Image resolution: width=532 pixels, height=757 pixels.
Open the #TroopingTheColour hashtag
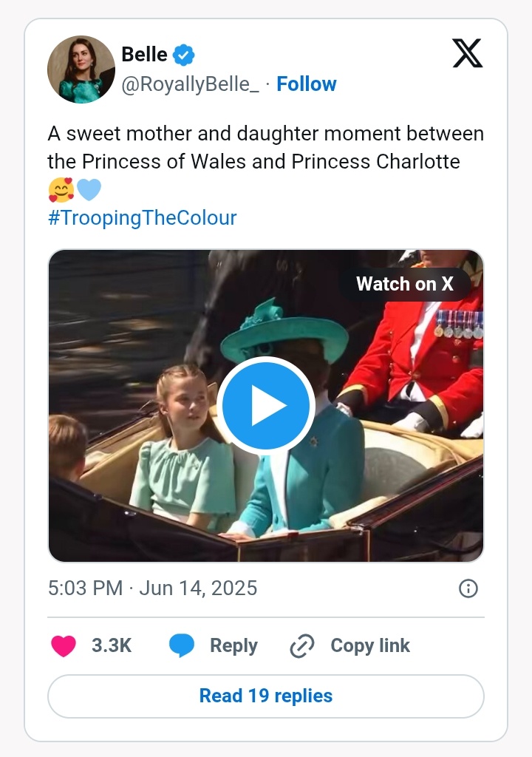(142, 218)
